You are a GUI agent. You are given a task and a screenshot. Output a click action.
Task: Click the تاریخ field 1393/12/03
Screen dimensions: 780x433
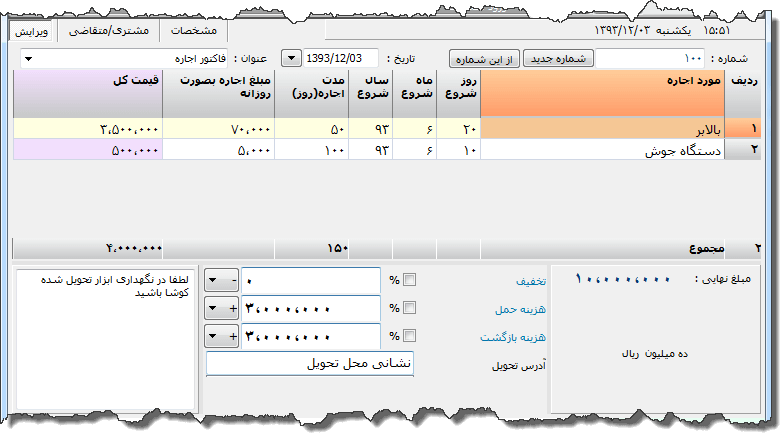click(x=341, y=58)
